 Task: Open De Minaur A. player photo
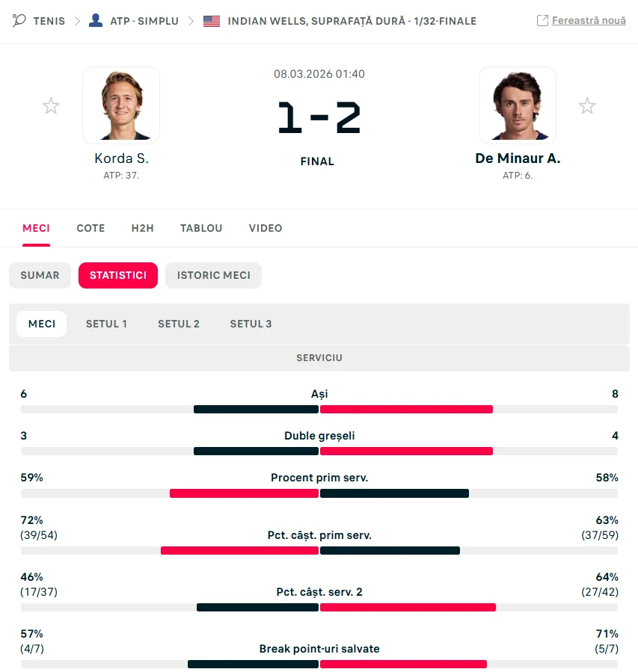[518, 105]
